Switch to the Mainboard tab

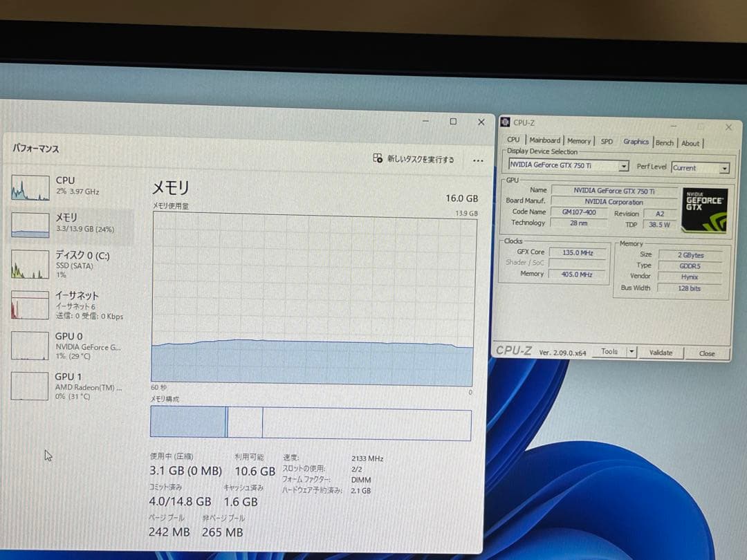[545, 140]
